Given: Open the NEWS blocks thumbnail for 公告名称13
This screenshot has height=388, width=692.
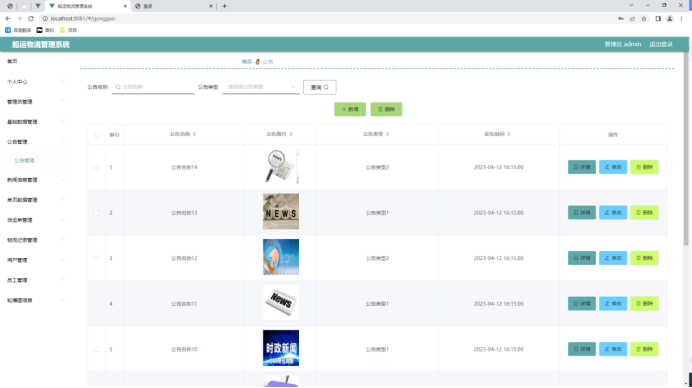Looking at the screenshot, I should (281, 211).
